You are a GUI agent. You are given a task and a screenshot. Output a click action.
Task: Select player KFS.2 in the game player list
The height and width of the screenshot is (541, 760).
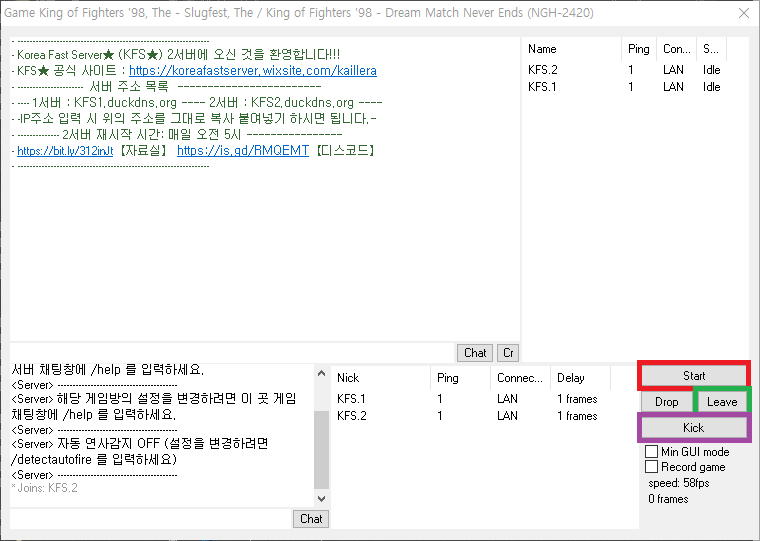352,416
